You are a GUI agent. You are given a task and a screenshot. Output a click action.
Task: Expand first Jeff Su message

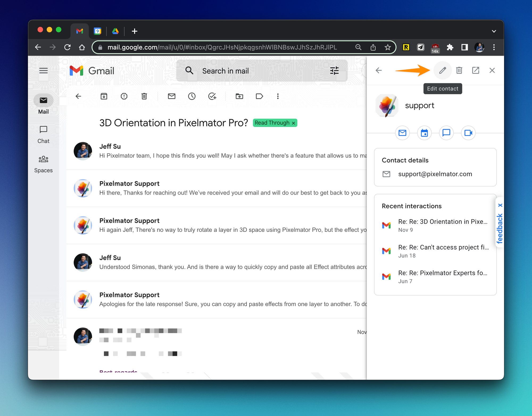point(217,151)
